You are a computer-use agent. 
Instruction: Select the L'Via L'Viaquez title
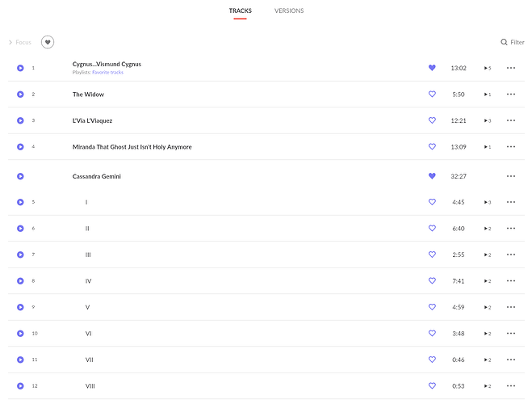pyautogui.click(x=92, y=120)
